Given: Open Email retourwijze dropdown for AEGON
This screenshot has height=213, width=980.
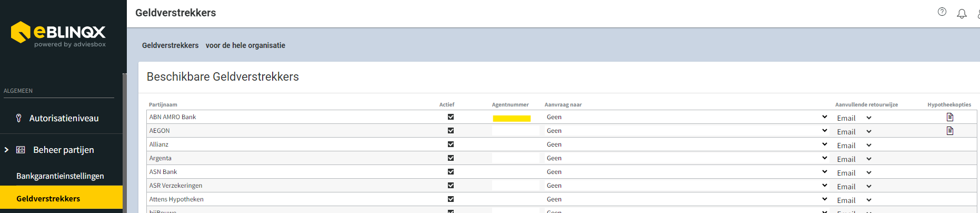Looking at the screenshot, I should [854, 131].
